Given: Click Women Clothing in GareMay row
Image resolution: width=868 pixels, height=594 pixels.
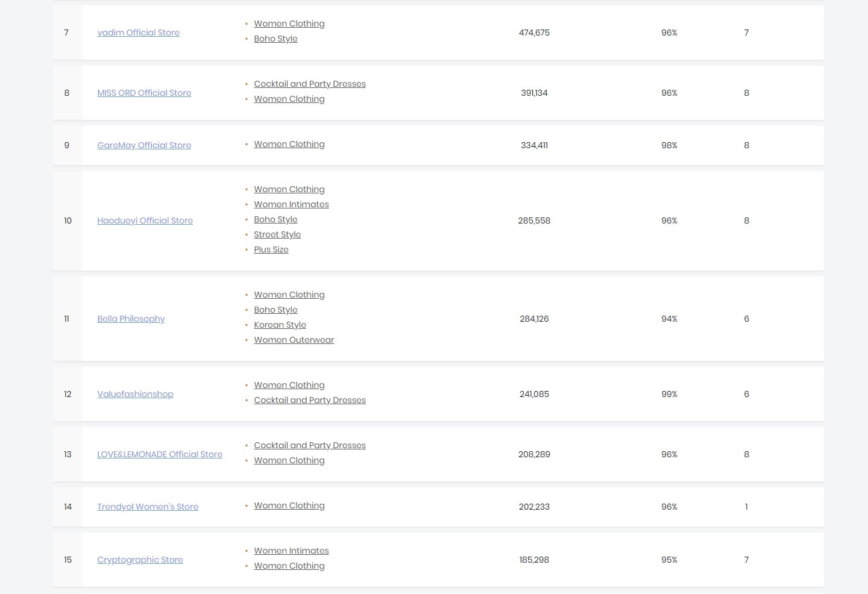Looking at the screenshot, I should pyautogui.click(x=289, y=144).
